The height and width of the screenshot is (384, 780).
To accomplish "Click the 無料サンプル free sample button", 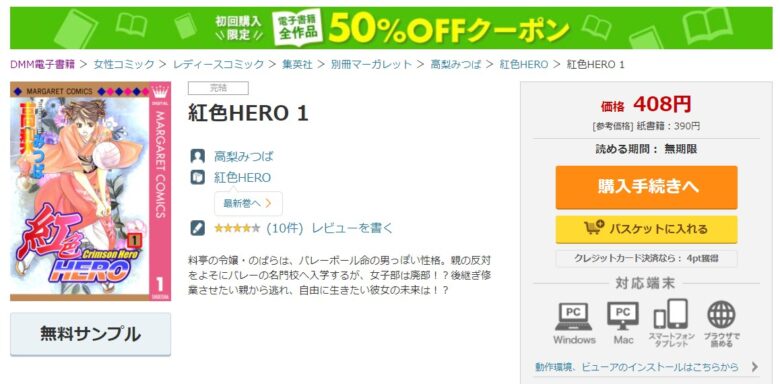I will [91, 334].
